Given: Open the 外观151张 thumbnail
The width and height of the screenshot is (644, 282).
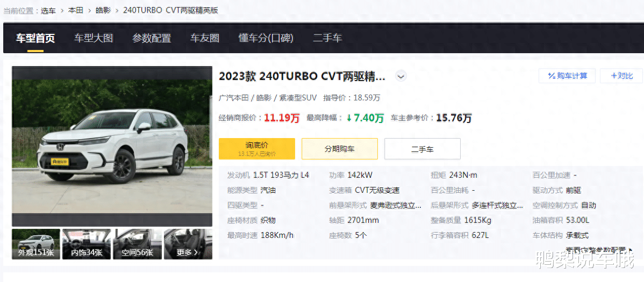Looking at the screenshot, I should coord(36,244).
